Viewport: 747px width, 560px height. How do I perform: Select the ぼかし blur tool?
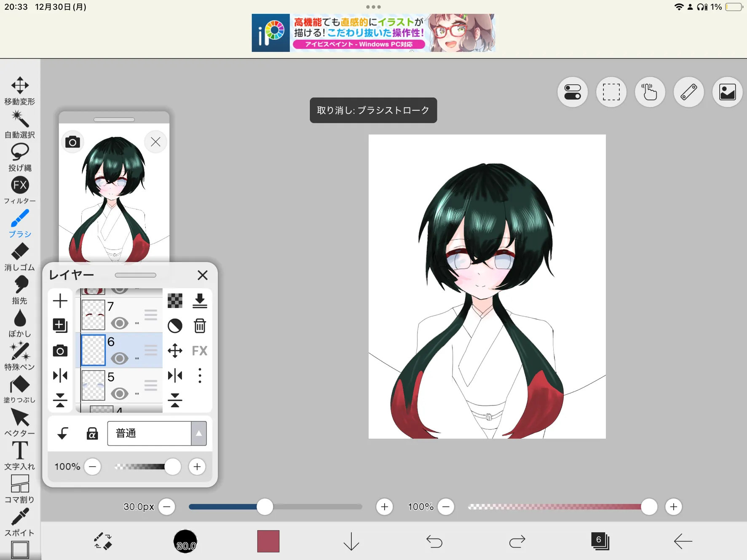point(20,323)
